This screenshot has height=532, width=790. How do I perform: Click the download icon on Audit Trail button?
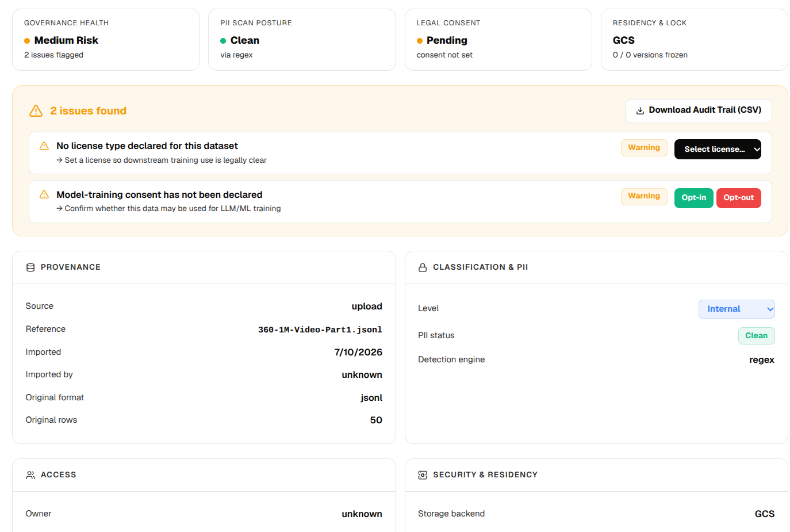click(640, 110)
